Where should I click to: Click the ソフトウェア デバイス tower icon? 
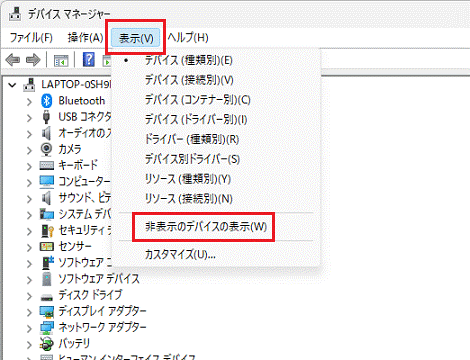[x=47, y=279]
